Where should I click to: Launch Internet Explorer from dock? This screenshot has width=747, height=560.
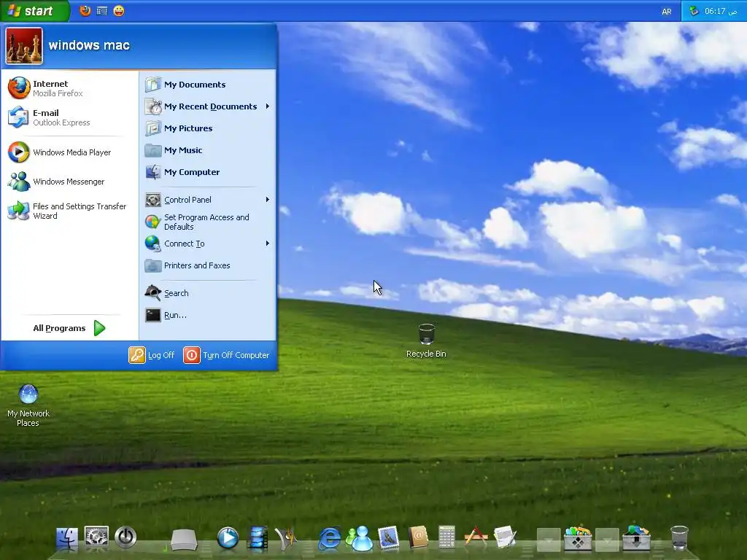pos(329,539)
